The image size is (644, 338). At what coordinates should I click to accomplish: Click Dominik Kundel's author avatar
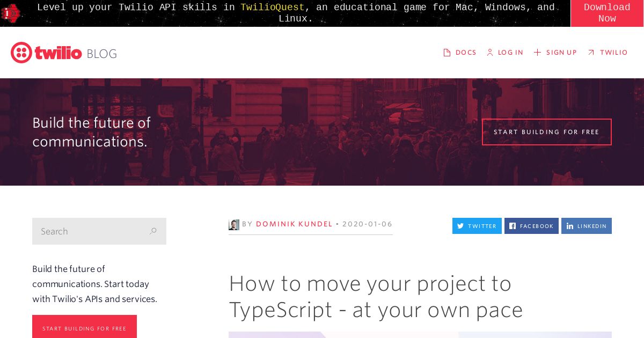(x=234, y=225)
